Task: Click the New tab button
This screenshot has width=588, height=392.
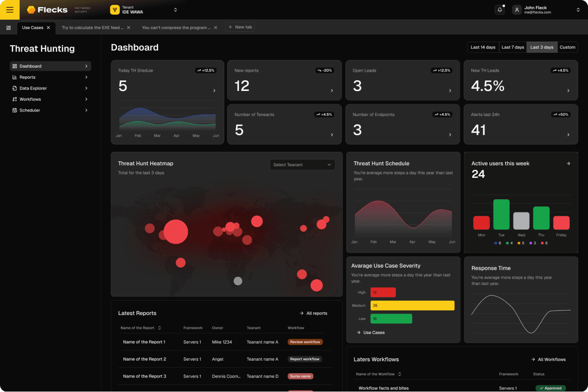Action: point(240,27)
